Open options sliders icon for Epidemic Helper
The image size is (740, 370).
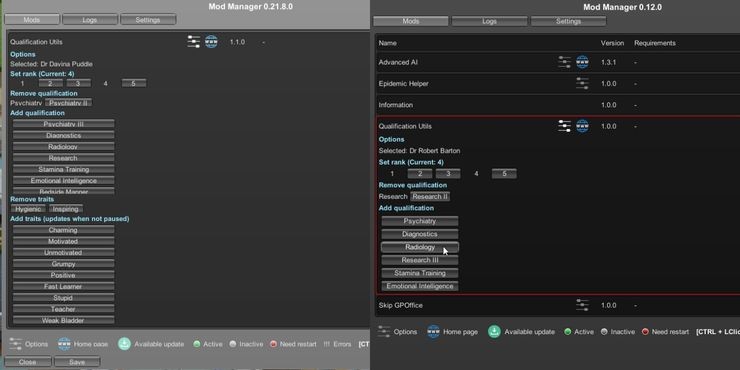click(x=582, y=84)
